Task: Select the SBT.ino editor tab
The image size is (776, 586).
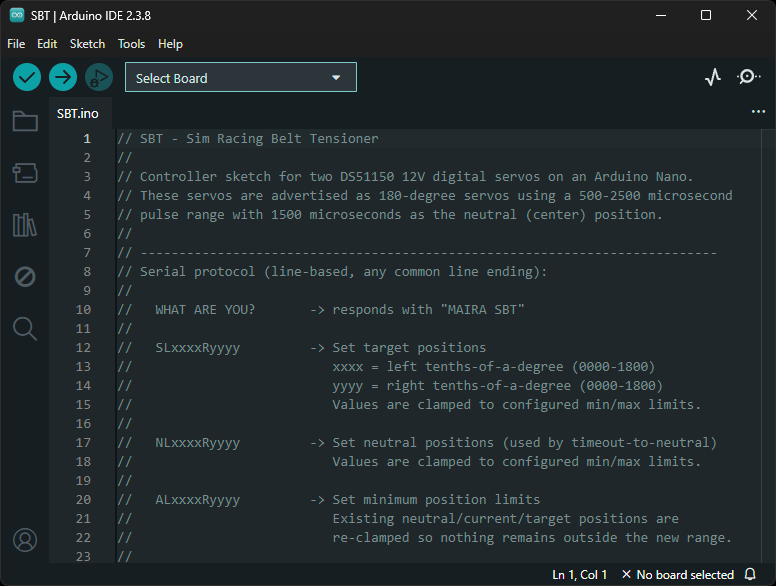Action: click(x=78, y=113)
